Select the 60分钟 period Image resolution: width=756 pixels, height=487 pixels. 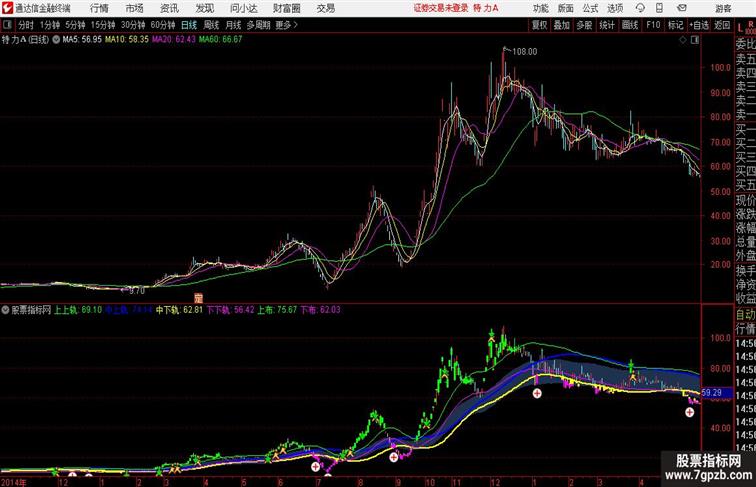tap(162, 25)
